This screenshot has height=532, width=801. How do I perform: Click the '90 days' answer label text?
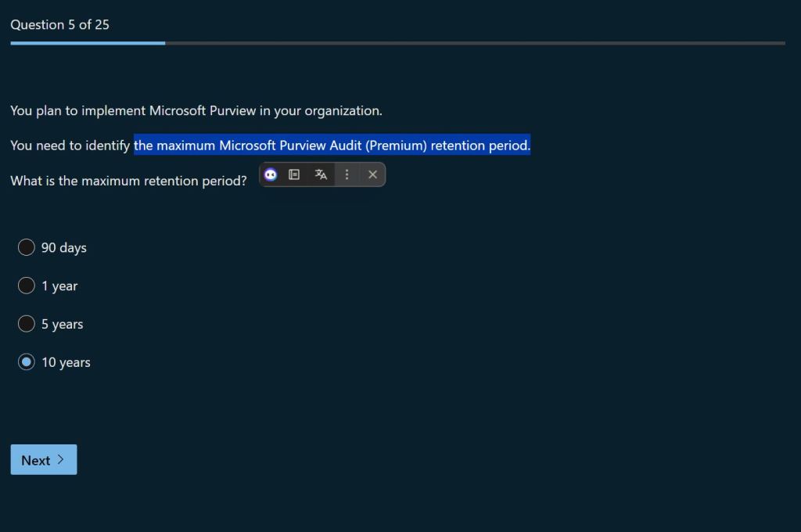pyautogui.click(x=64, y=248)
